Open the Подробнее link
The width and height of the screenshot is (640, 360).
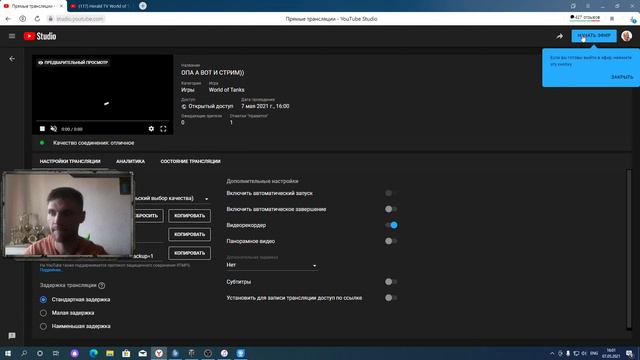click(x=51, y=270)
